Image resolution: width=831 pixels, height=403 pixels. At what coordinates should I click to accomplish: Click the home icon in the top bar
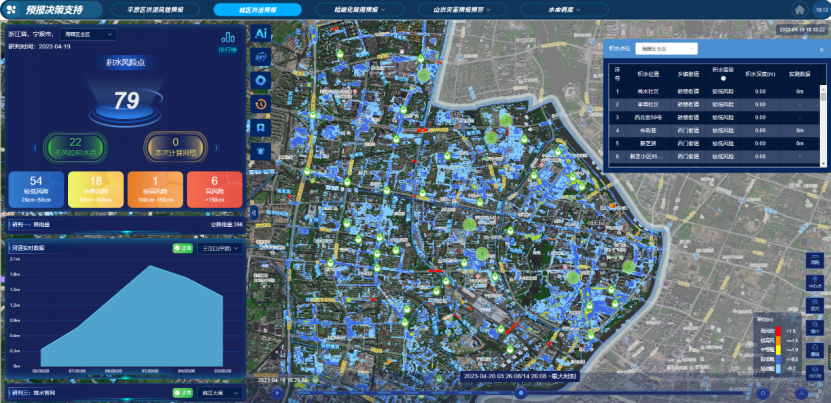coord(799,10)
